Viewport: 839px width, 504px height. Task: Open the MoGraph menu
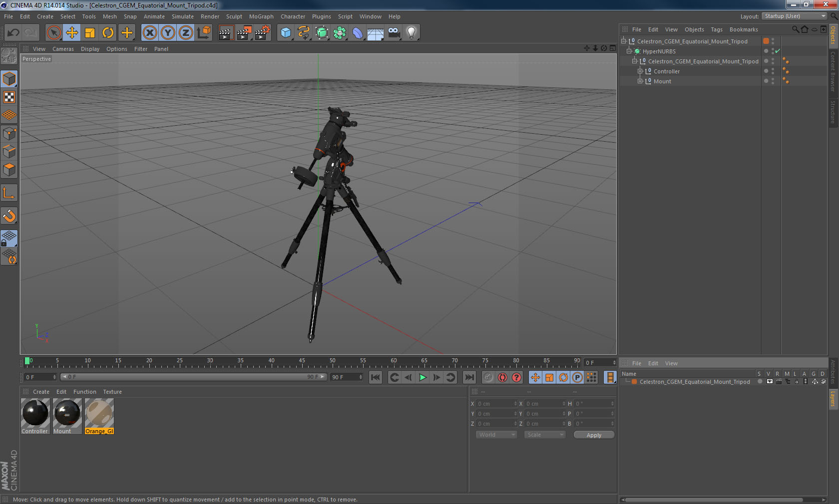[261, 16]
